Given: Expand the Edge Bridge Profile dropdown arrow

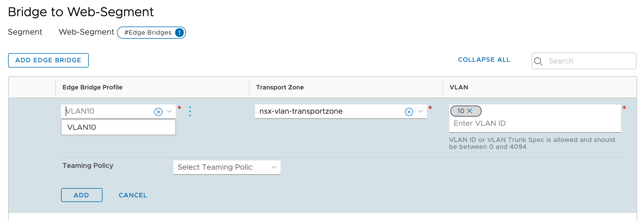Looking at the screenshot, I should point(169,111).
